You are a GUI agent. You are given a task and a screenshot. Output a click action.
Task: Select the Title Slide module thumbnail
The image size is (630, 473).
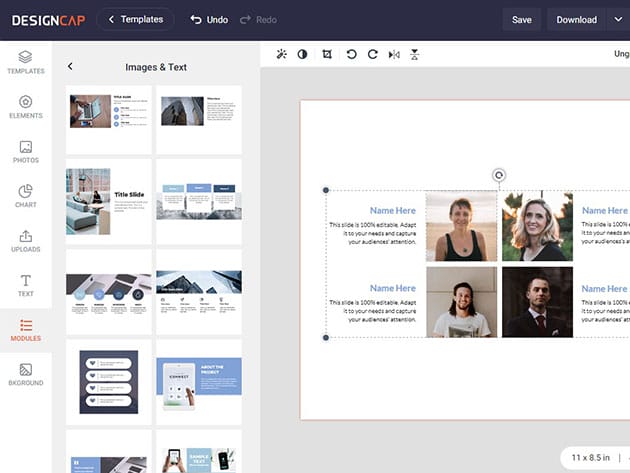[109, 201]
